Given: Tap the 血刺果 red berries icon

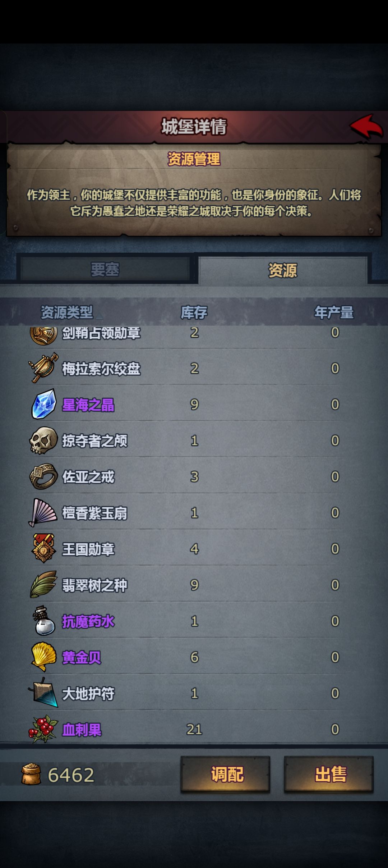Looking at the screenshot, I should 43,729.
